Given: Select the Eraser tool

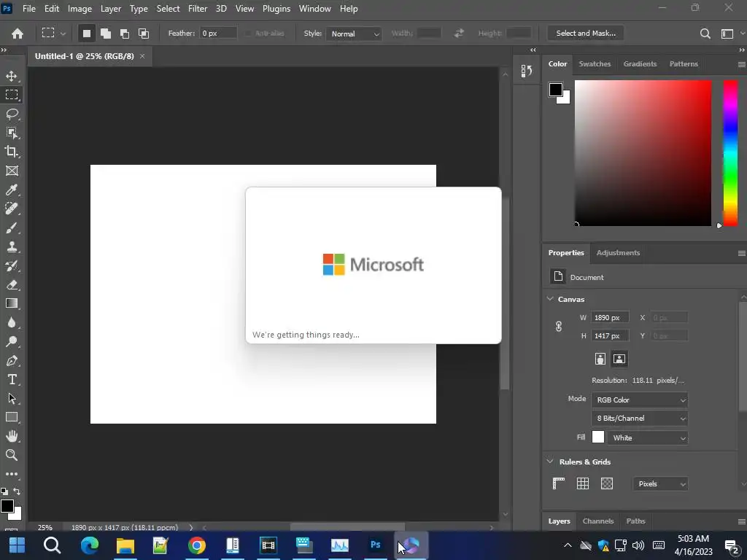Looking at the screenshot, I should [12, 285].
